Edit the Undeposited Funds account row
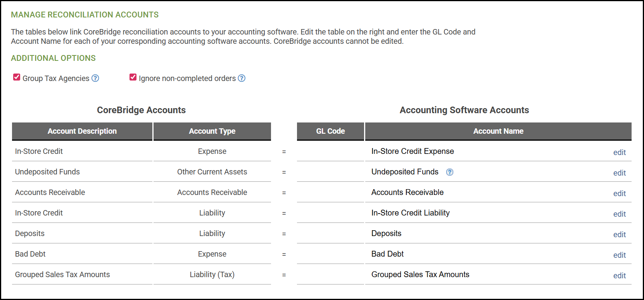Screen dimensions: 644x300 click(x=619, y=173)
